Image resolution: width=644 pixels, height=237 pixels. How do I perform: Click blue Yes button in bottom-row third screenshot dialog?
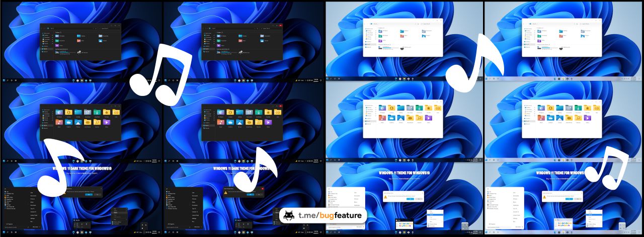(411, 199)
